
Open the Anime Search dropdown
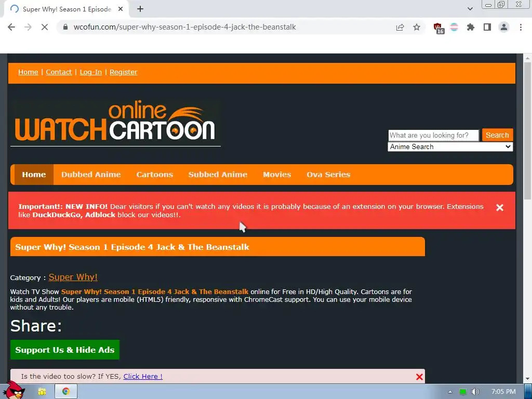[450, 147]
